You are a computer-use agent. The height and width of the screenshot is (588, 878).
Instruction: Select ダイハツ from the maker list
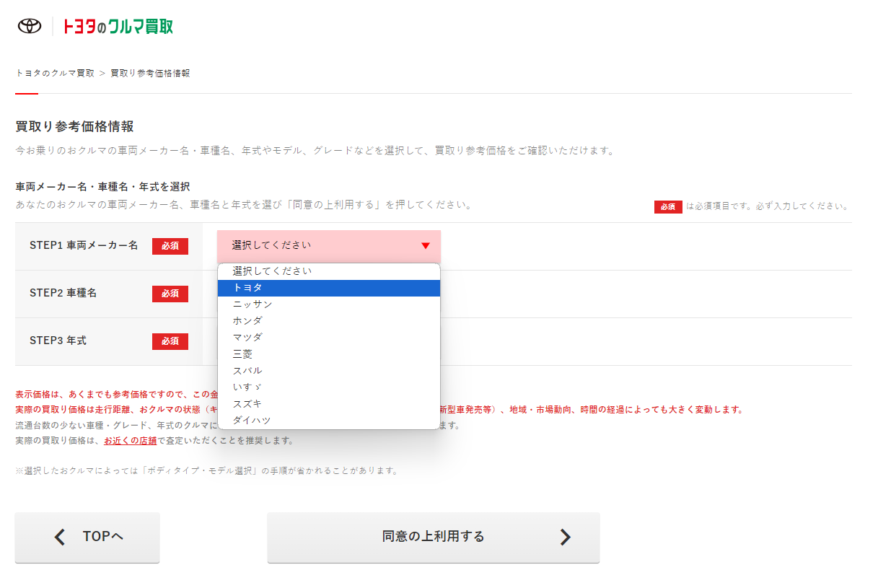(329, 421)
